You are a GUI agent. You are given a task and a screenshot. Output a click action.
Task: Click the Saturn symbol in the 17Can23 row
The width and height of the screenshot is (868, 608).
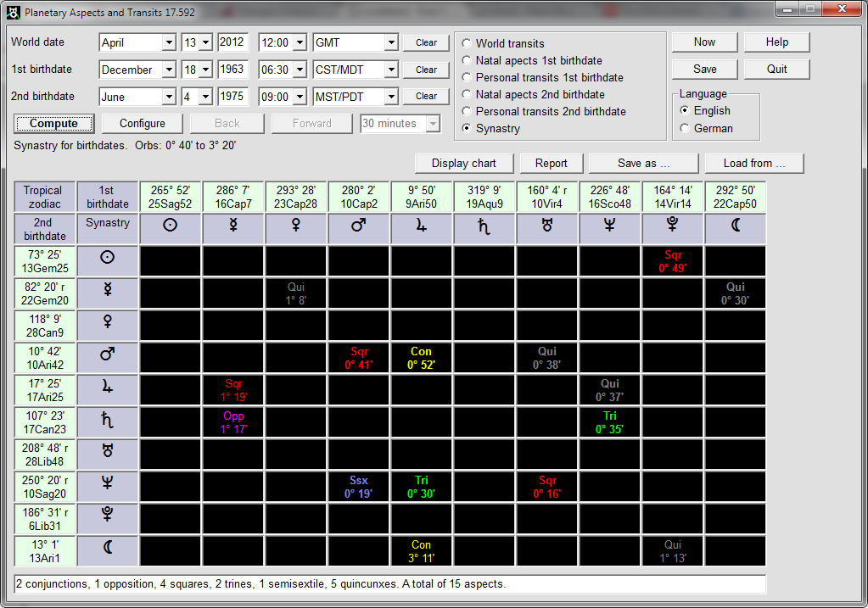tap(108, 420)
